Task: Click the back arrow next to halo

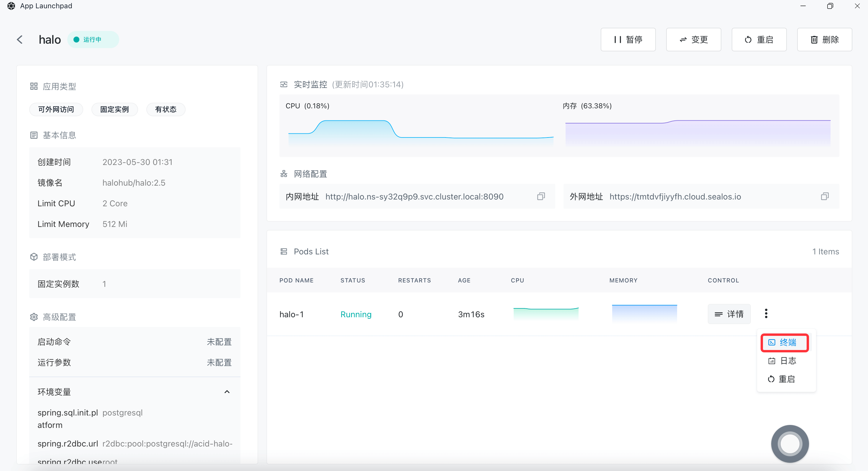Action: point(20,40)
